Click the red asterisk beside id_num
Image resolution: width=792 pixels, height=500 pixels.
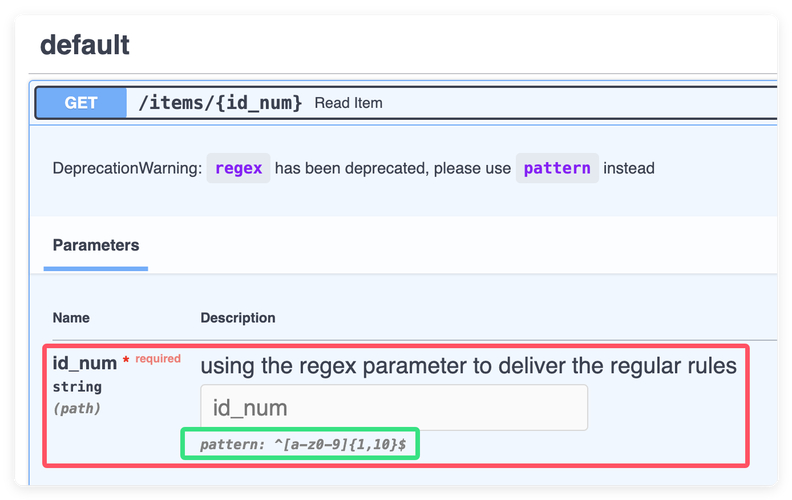[x=126, y=360]
